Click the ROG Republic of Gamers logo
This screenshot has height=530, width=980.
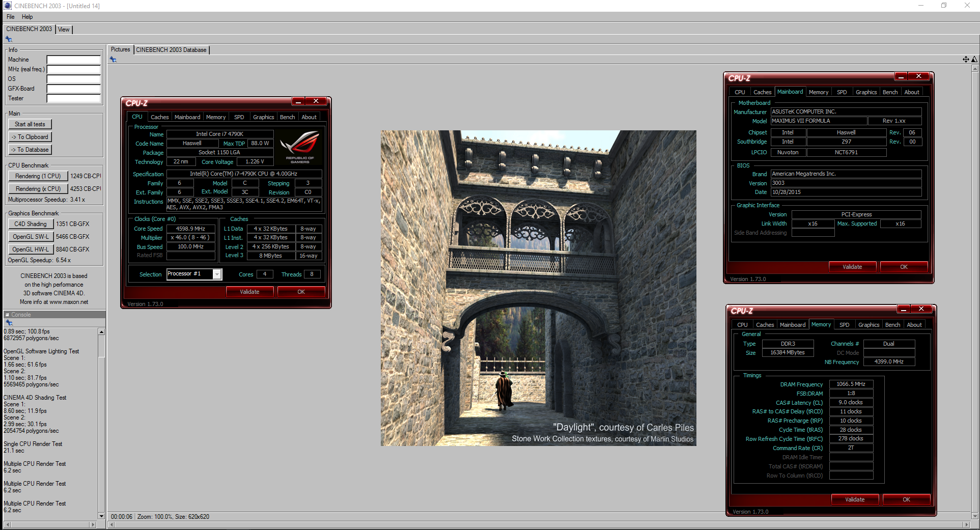[x=300, y=147]
